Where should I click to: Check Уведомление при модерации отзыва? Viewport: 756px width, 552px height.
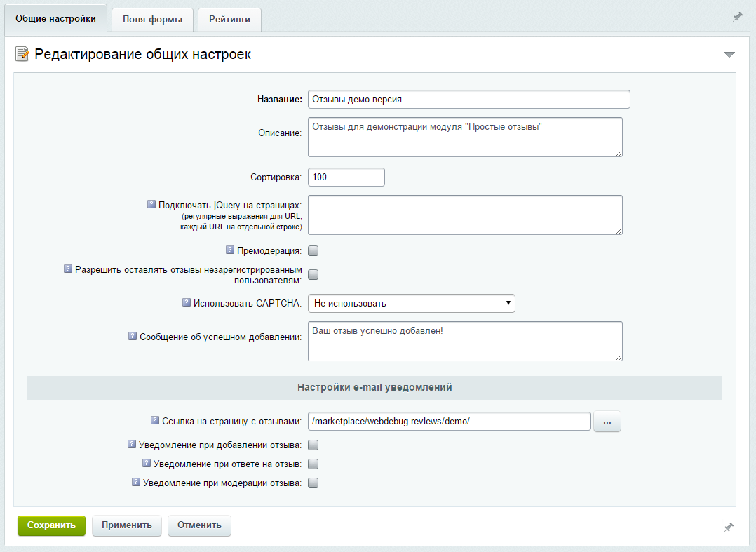pyautogui.click(x=313, y=483)
